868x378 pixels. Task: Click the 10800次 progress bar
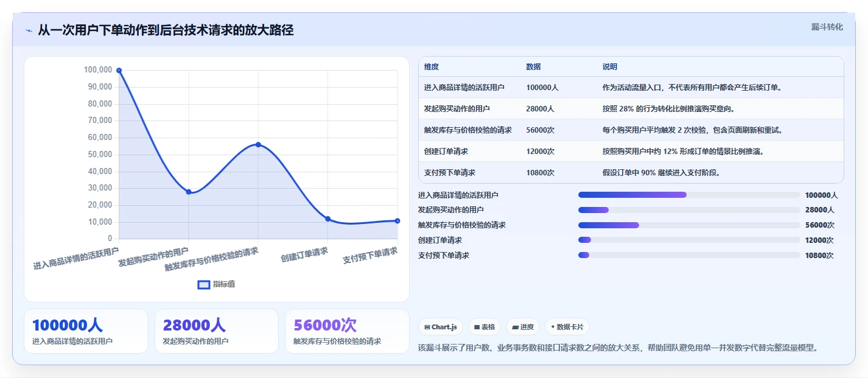coord(689,255)
